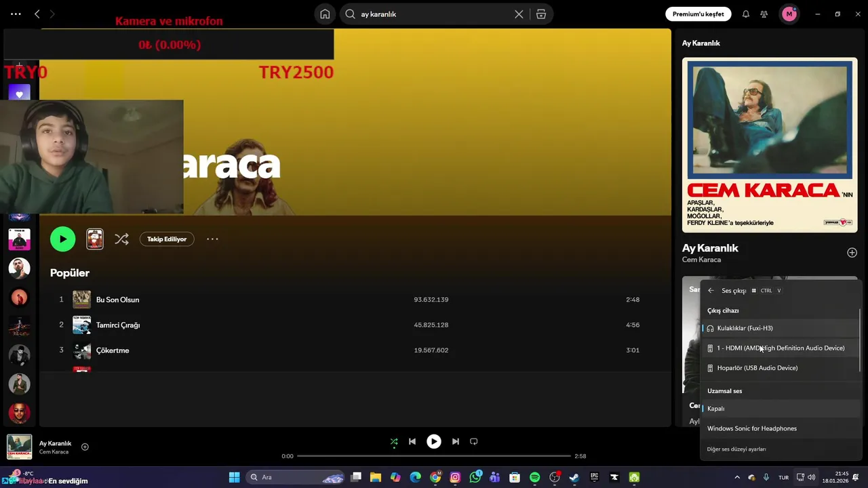Set spatial sound to Kapalı
The height and width of the screenshot is (488, 868).
(781, 409)
